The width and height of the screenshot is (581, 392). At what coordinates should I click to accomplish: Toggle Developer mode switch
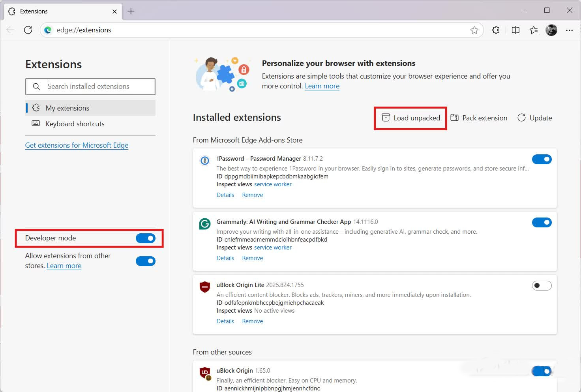coord(146,238)
